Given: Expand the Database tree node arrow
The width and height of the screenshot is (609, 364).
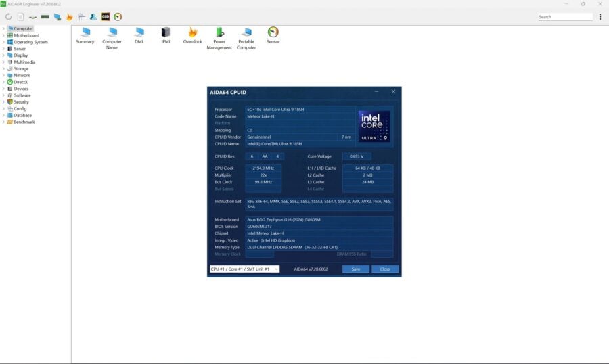Looking at the screenshot, I should (x=3, y=116).
